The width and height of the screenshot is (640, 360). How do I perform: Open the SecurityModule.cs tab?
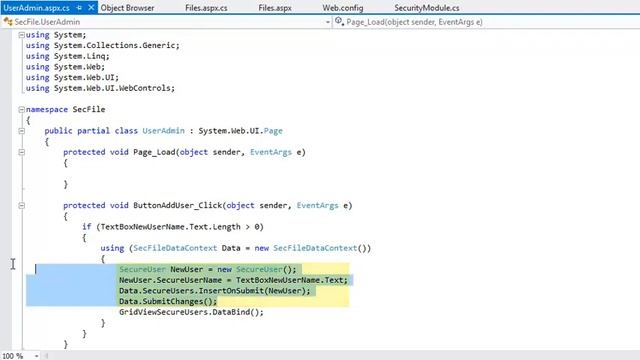(427, 8)
